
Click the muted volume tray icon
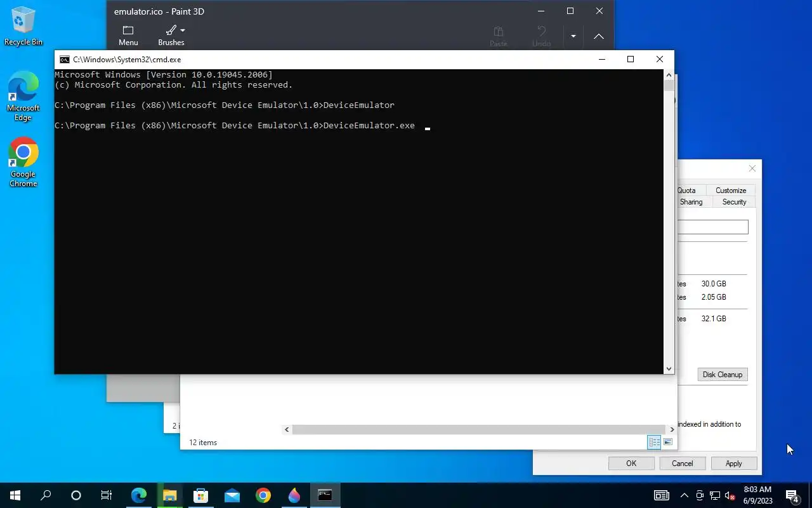(730, 495)
